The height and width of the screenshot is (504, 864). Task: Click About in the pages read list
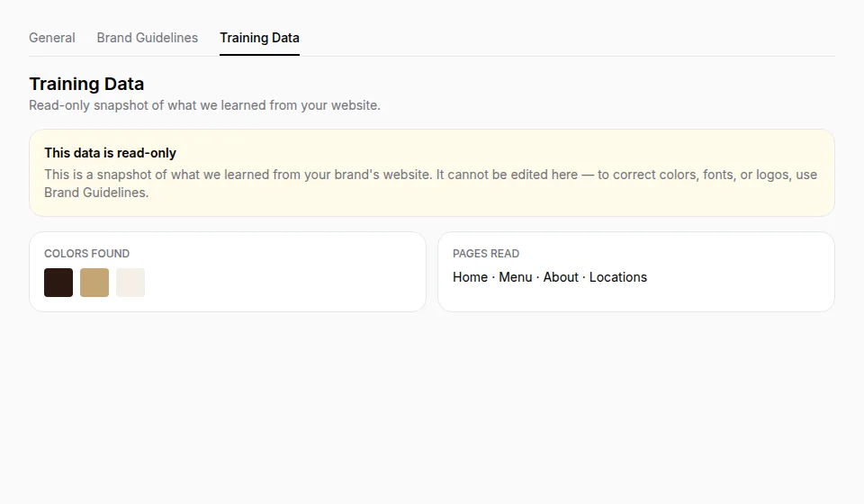pos(561,277)
